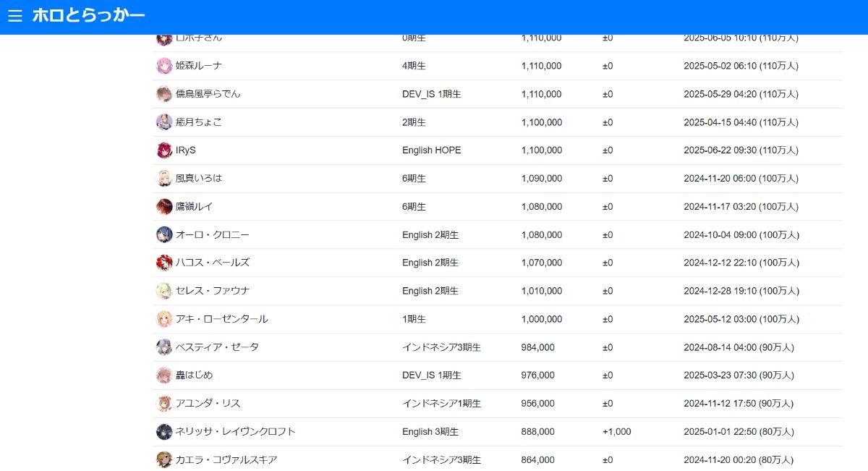Click the +1,000 change value for ネリッサ
The height and width of the screenshot is (471, 868).
click(616, 432)
